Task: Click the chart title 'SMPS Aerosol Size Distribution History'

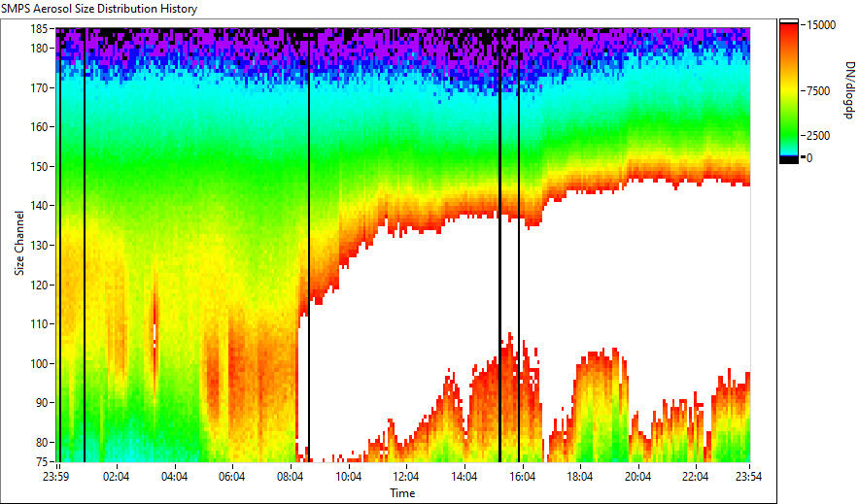Action: point(99,9)
